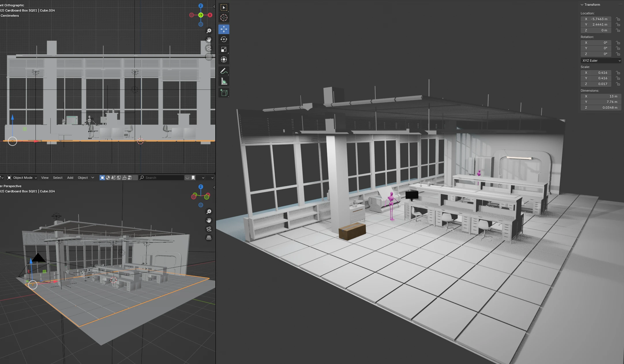Lock the Y scale value

[618, 78]
